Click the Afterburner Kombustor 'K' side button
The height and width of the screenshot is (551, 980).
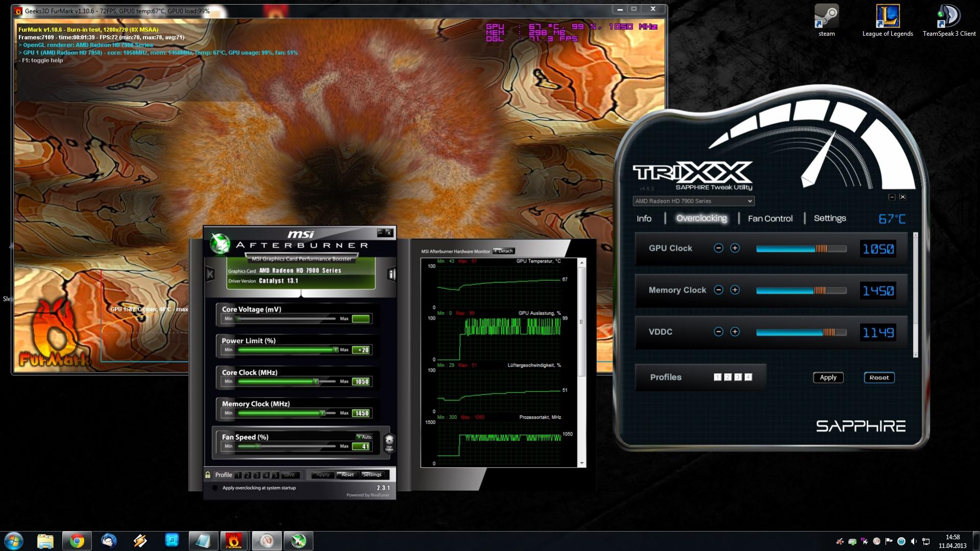point(210,274)
